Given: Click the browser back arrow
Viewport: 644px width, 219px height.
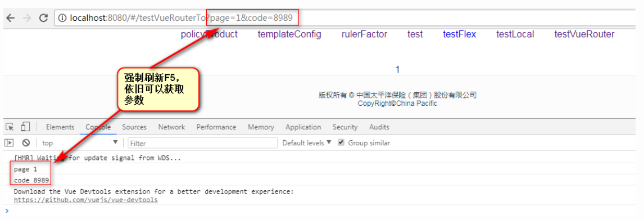Looking at the screenshot, I should pyautogui.click(x=10, y=18).
